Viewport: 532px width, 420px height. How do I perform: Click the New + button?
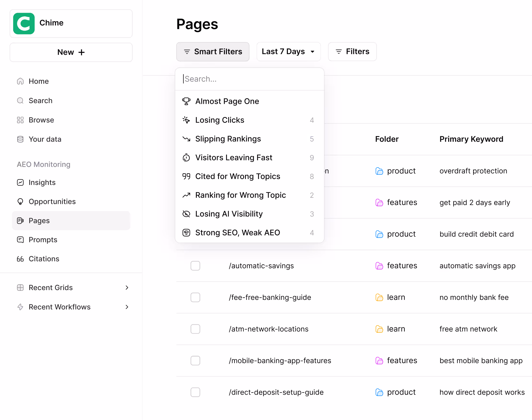click(71, 52)
